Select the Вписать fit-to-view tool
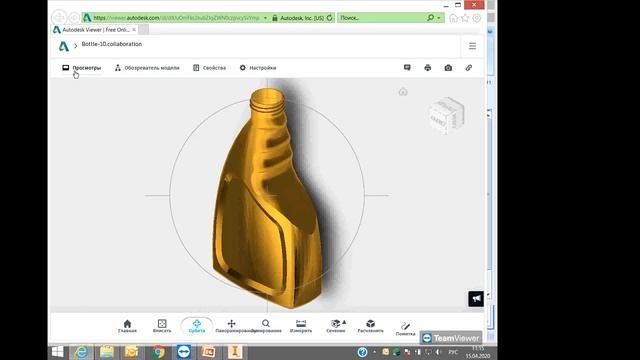Viewport: 640px width, 360px height. pos(162,326)
